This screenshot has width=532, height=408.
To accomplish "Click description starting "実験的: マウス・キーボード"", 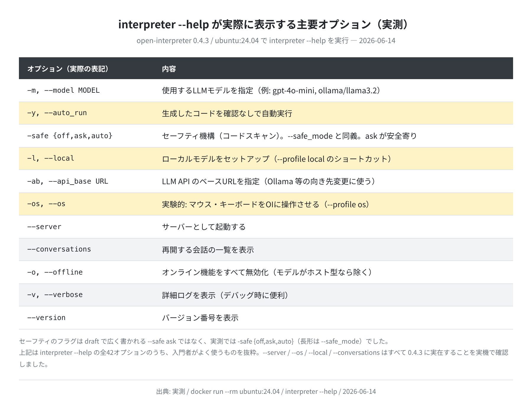I will [x=267, y=204].
